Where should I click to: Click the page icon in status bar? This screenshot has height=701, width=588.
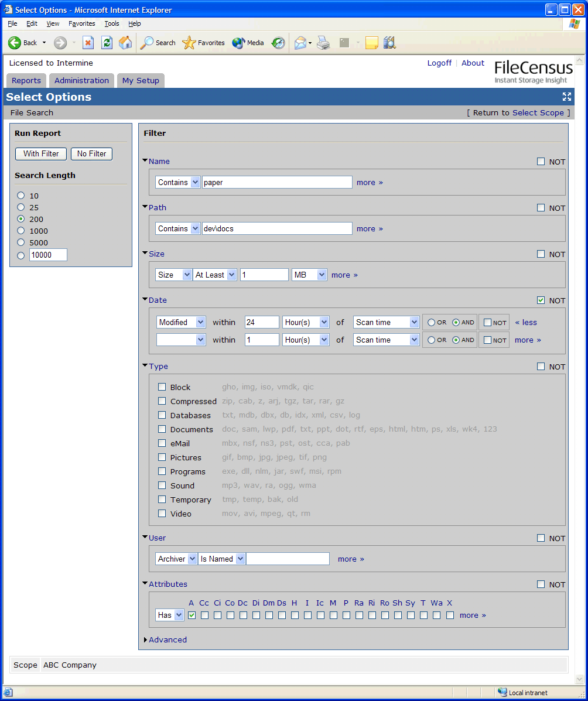8,692
